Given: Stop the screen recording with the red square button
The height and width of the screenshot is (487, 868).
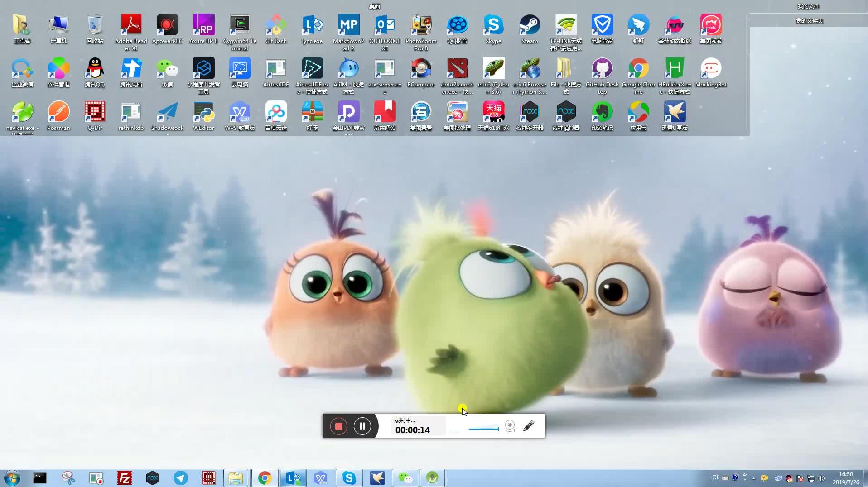Looking at the screenshot, I should [x=338, y=426].
